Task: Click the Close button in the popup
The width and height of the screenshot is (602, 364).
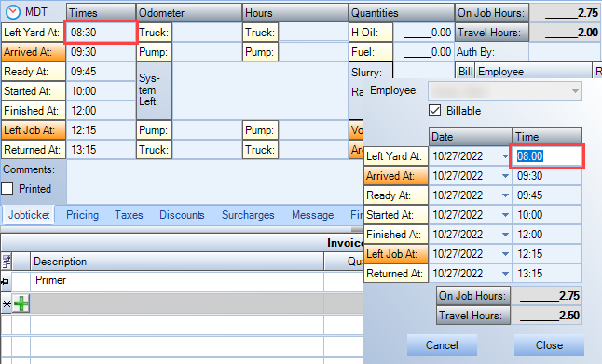Action: (x=549, y=344)
